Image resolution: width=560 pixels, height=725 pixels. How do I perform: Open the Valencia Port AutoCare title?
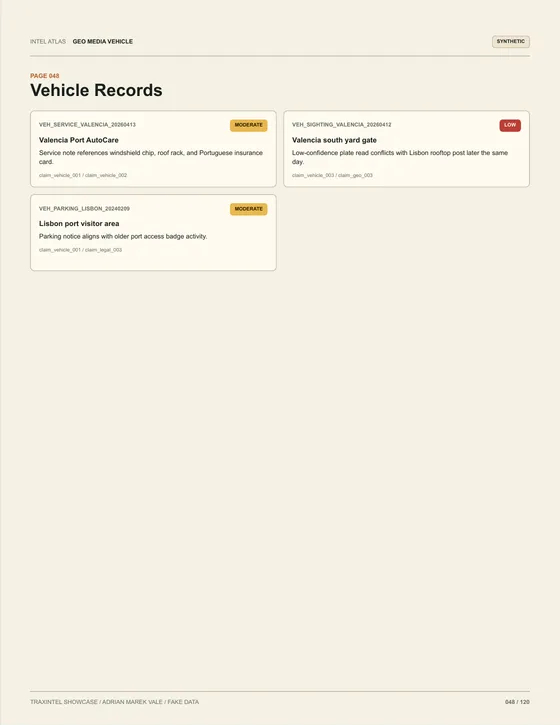tap(79, 140)
